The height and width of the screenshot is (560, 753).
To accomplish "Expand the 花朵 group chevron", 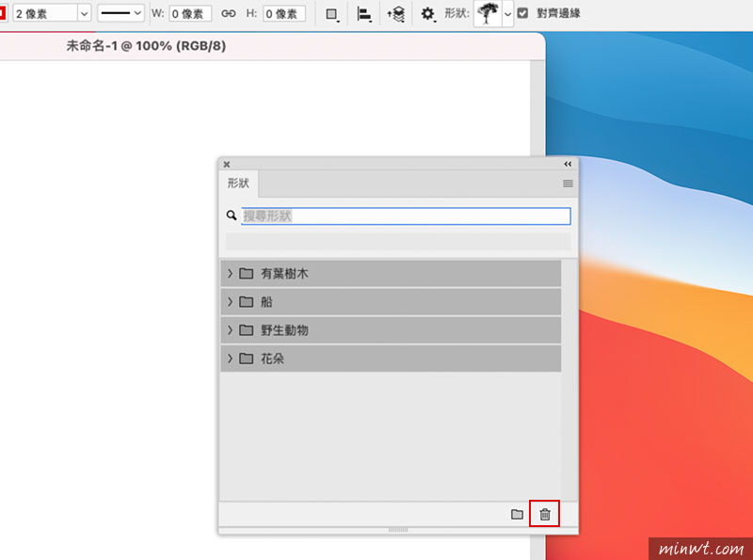I will coord(230,359).
